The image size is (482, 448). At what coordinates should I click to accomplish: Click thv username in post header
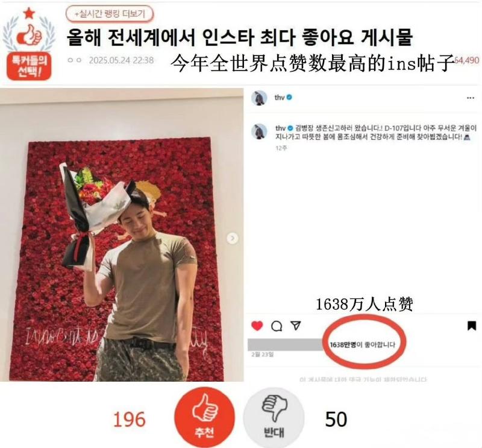[x=279, y=98]
